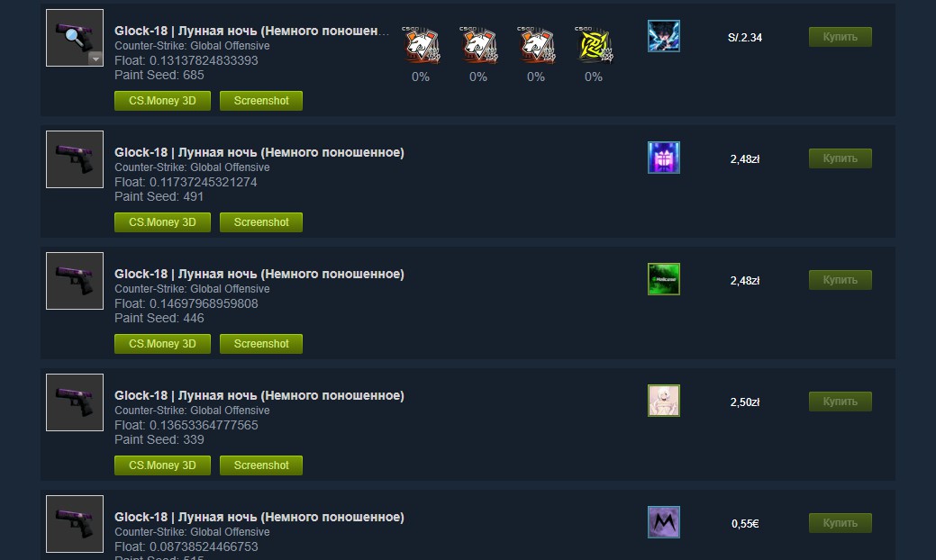Open Screenshot for float 0.11737245321274
This screenshot has width=936, height=560.
[x=261, y=222]
